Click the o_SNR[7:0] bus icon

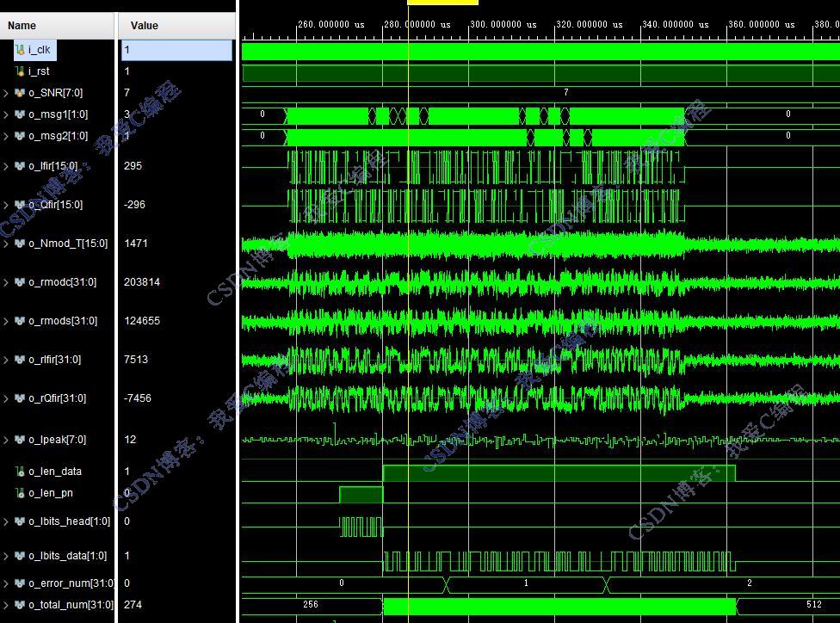(x=20, y=93)
